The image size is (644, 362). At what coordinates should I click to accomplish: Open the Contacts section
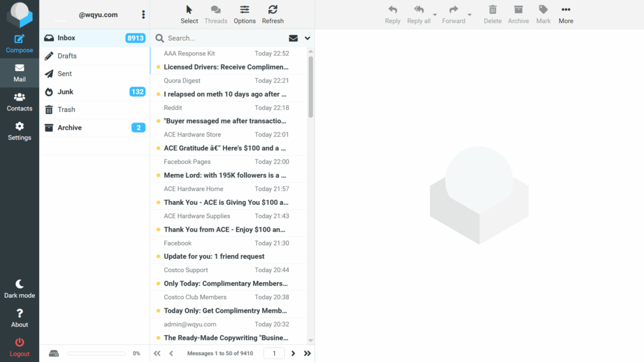[x=19, y=102]
